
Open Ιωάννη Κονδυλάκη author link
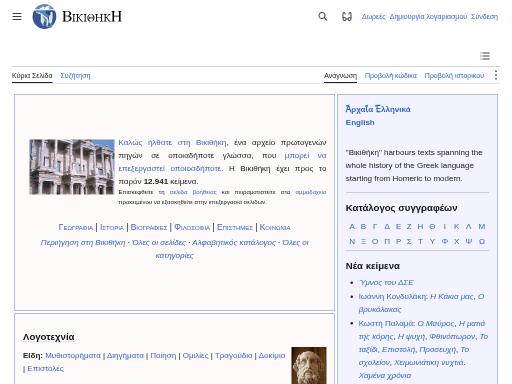(393, 296)
